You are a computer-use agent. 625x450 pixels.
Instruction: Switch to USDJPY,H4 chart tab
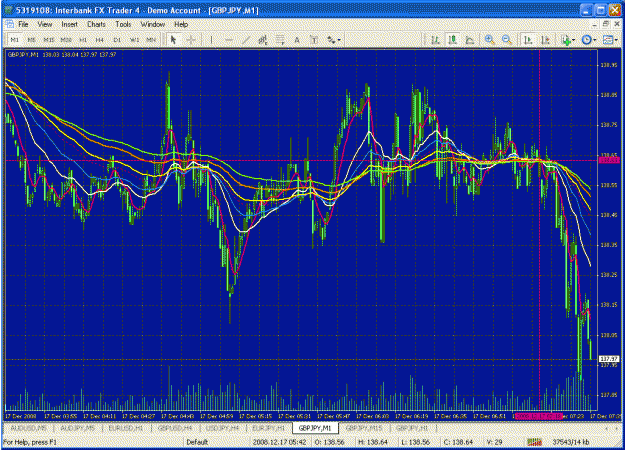[x=222, y=428]
